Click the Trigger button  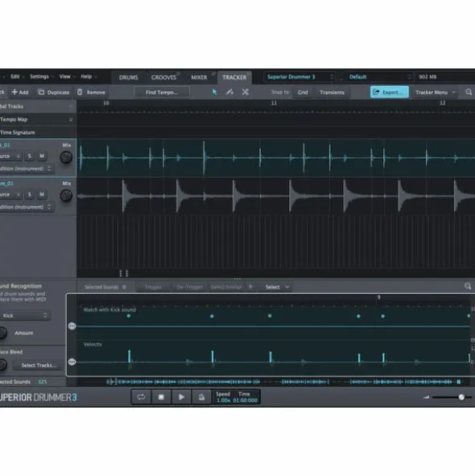pyautogui.click(x=153, y=287)
